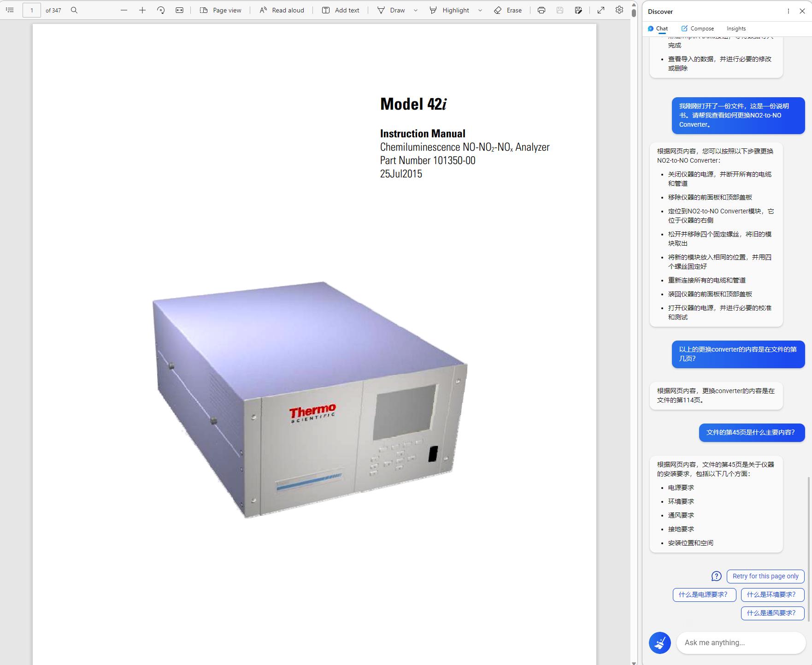Zoom in with the plus icon
Viewport: 812px width, 665px height.
point(142,10)
